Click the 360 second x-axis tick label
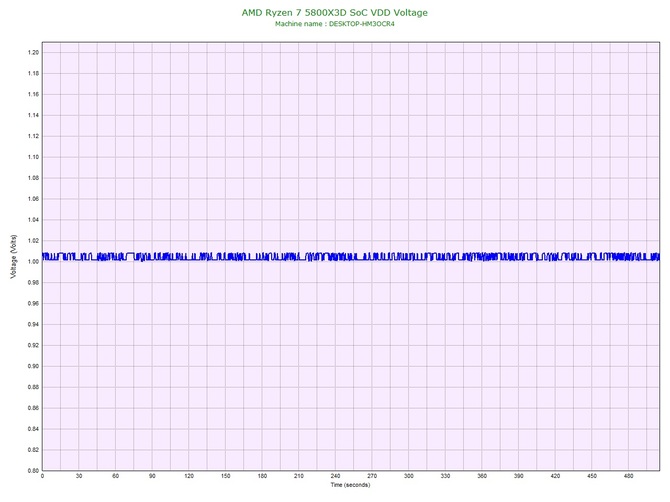 (x=482, y=476)
